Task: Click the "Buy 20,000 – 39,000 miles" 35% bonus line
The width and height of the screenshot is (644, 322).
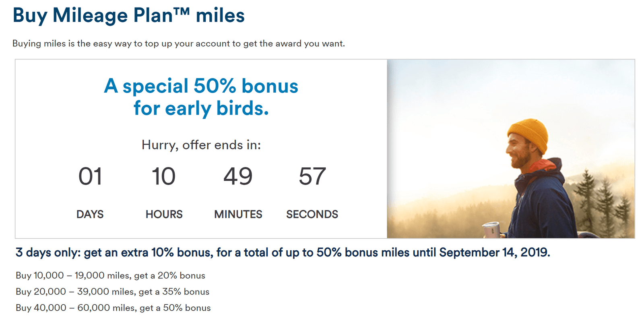Action: click(112, 292)
